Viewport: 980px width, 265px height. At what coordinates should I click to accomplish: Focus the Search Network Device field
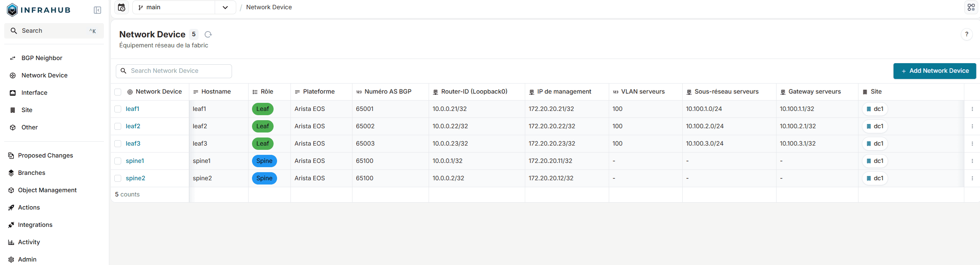pos(174,71)
